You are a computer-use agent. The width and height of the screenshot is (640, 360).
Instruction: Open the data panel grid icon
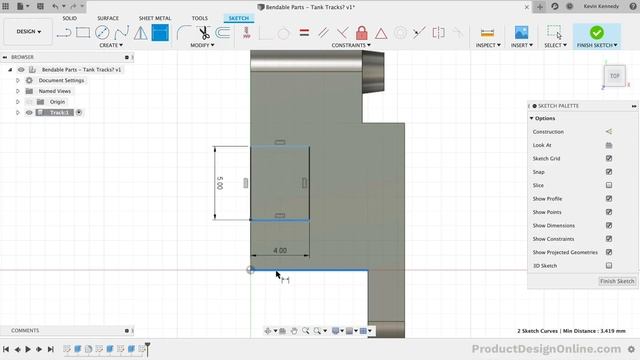(6, 7)
